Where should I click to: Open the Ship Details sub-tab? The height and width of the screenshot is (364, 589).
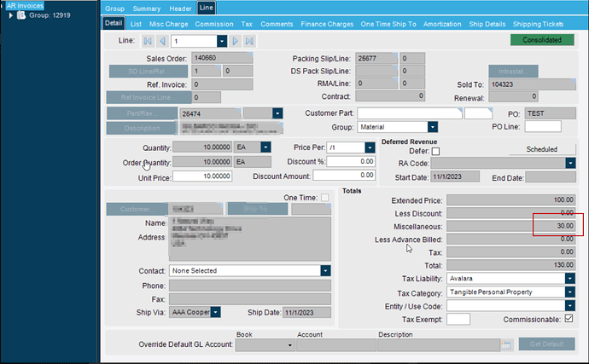pos(487,24)
